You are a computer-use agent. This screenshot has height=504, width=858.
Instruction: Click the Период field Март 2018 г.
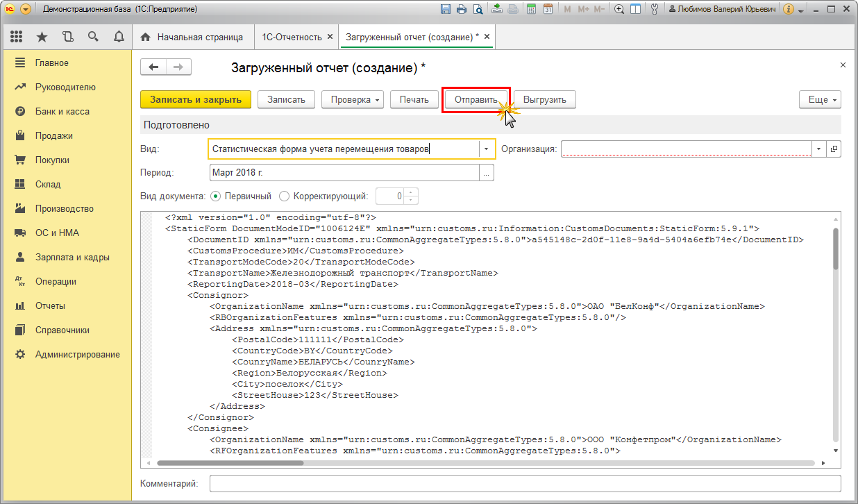point(344,174)
